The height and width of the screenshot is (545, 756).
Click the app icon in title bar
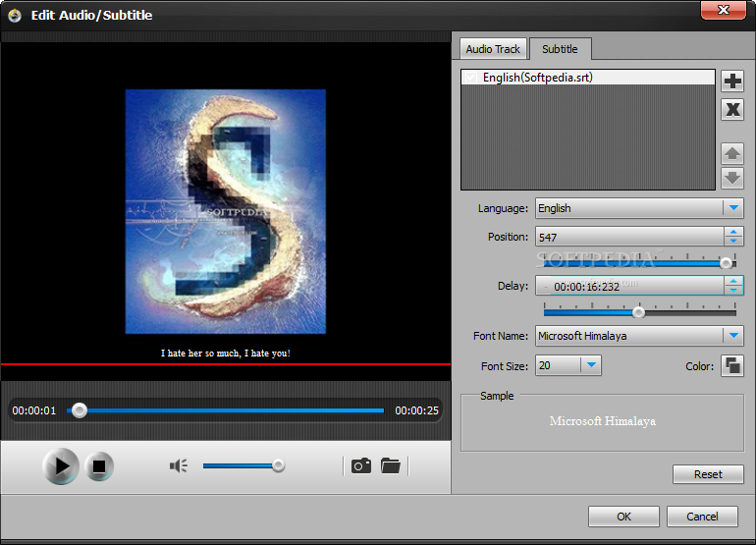coord(15,16)
